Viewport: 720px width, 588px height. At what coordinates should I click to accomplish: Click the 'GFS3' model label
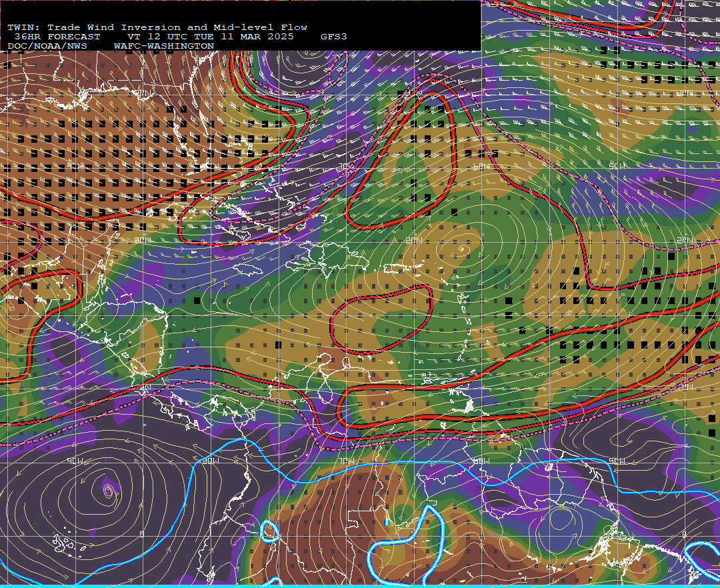334,37
